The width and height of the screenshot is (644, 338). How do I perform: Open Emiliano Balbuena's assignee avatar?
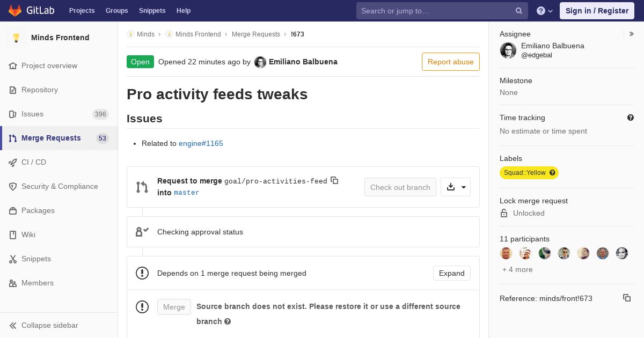coord(508,50)
